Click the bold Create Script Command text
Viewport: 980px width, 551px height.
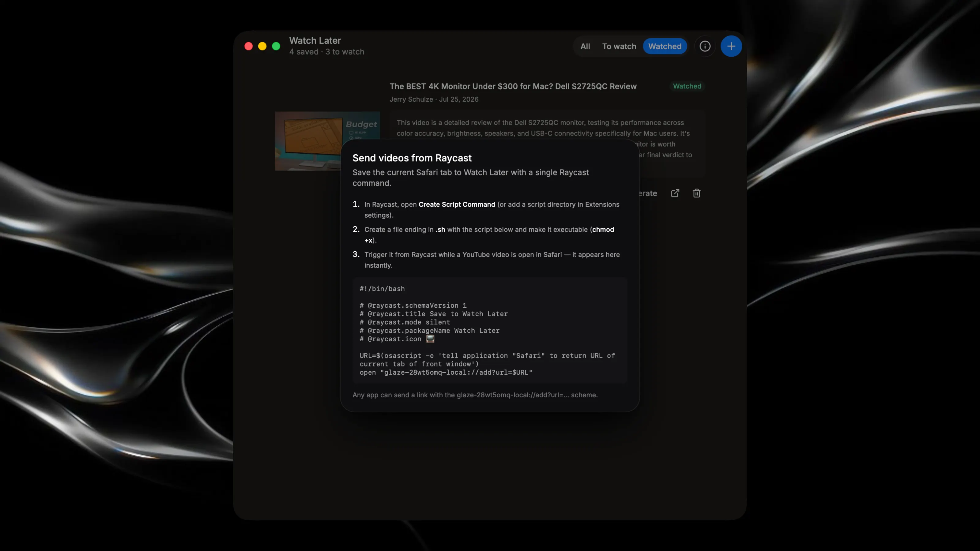tap(457, 204)
